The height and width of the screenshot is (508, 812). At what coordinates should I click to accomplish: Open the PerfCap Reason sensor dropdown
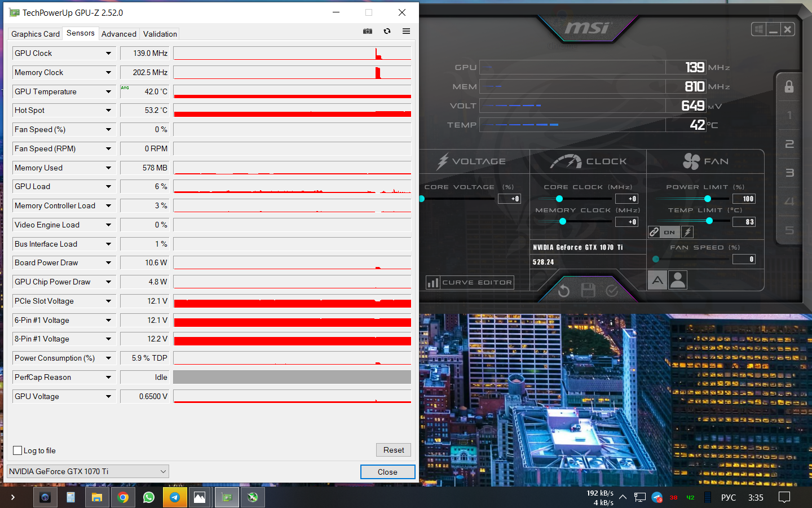coord(108,378)
